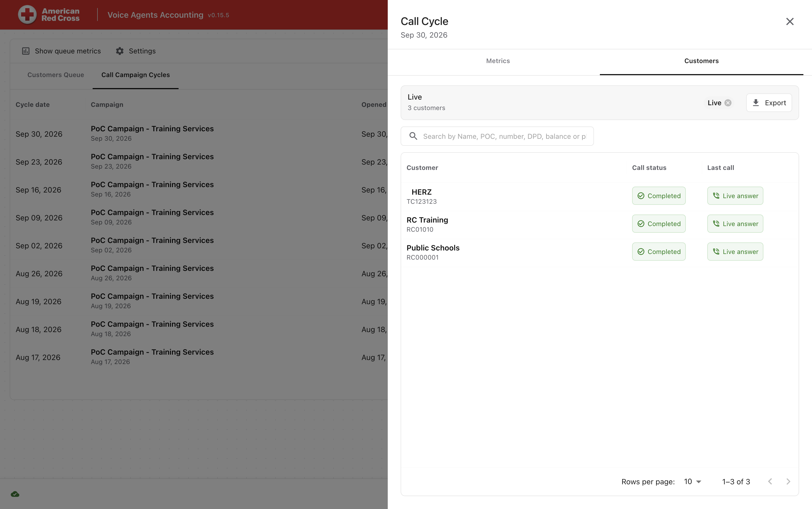Click the Export label
Image resolution: width=812 pixels, height=509 pixels.
tap(775, 103)
